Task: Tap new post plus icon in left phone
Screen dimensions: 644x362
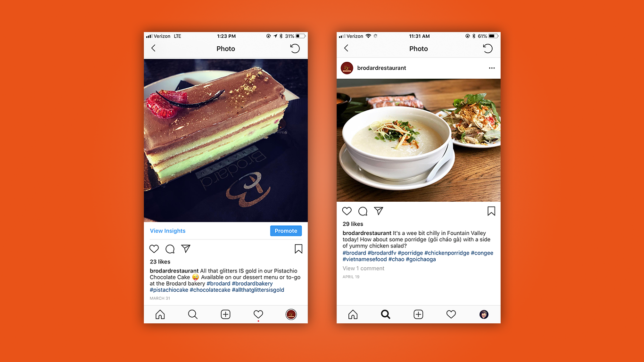Action: coord(226,314)
